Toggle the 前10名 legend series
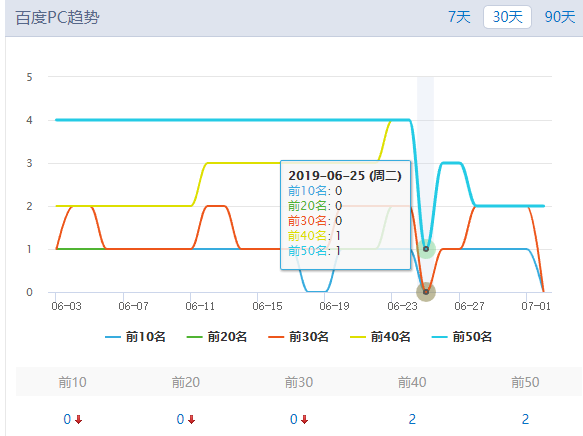Screen dimensions: 583x436 135,337
